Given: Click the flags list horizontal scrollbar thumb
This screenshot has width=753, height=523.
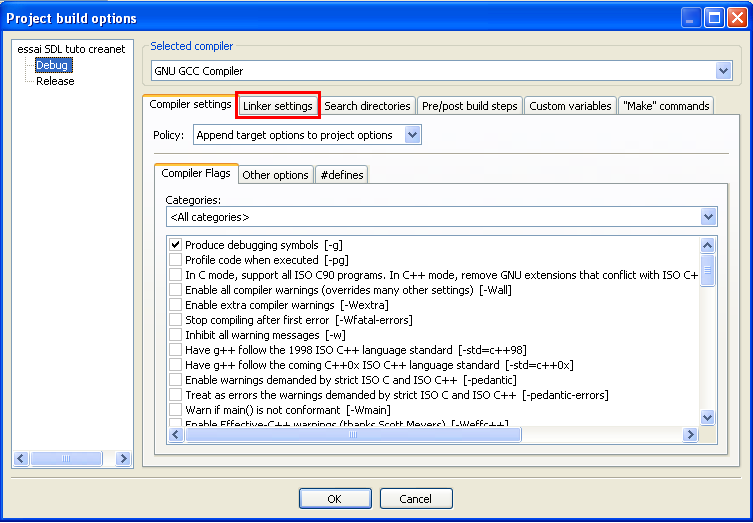Looking at the screenshot, I should click(x=353, y=435).
